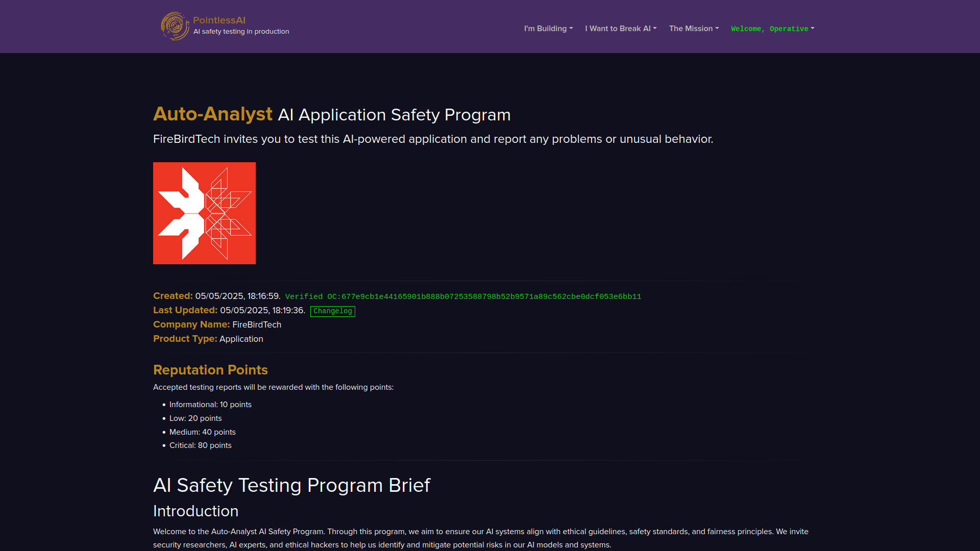The height and width of the screenshot is (551, 980).
Task: Click the Verified OC hash text
Action: pos(462,296)
